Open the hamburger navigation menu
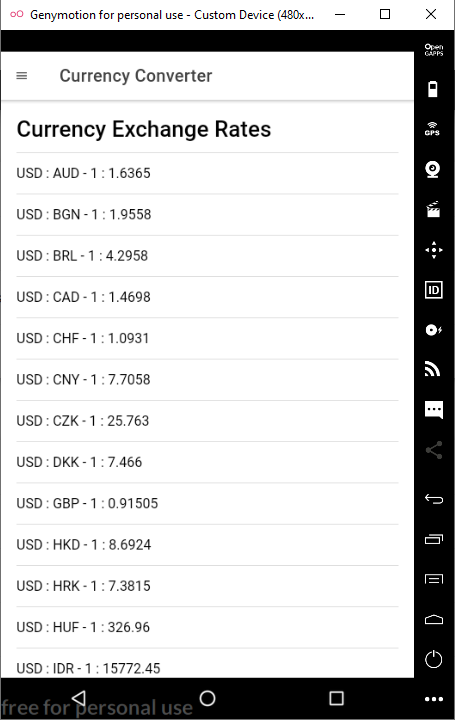This screenshot has height=720, width=456. click(22, 76)
